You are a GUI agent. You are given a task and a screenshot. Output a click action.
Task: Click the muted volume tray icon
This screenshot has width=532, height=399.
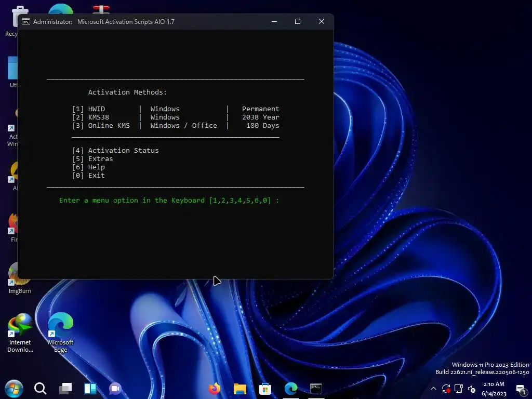coord(472,389)
